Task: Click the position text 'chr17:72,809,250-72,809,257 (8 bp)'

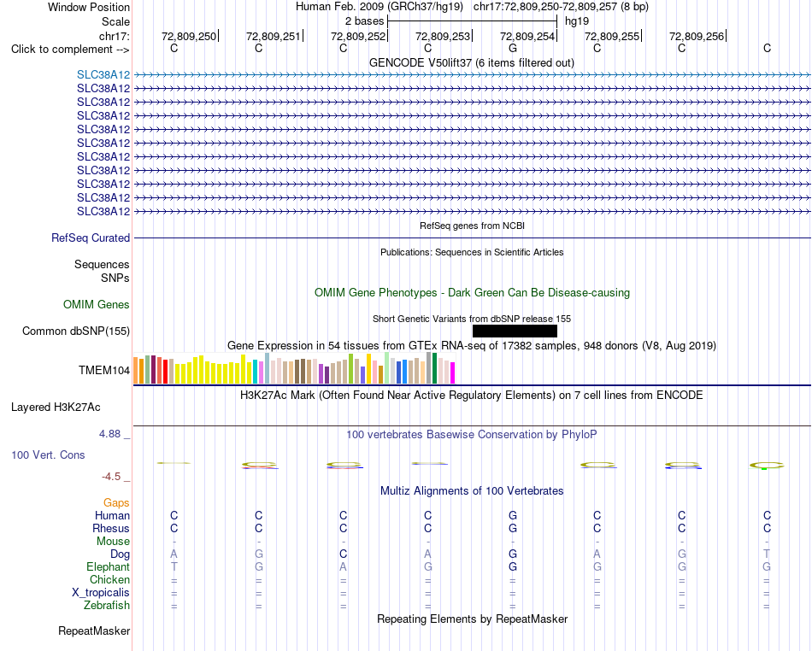Action: point(561,7)
